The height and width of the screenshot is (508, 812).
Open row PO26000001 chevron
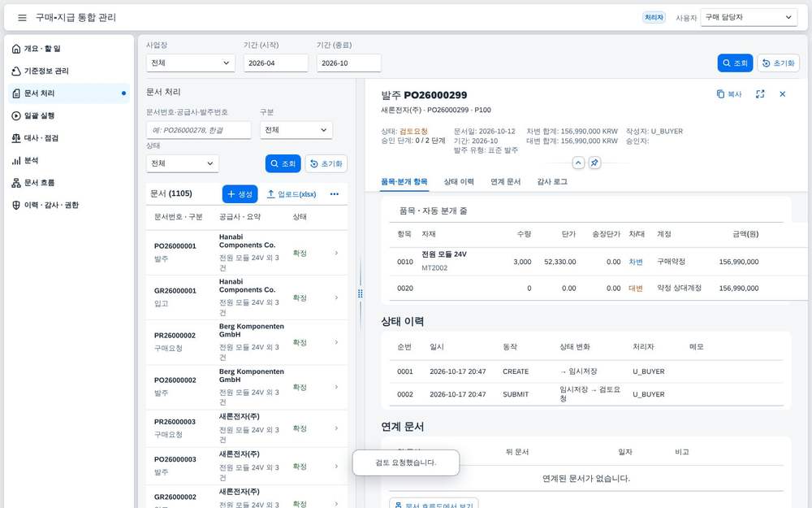pyautogui.click(x=337, y=253)
